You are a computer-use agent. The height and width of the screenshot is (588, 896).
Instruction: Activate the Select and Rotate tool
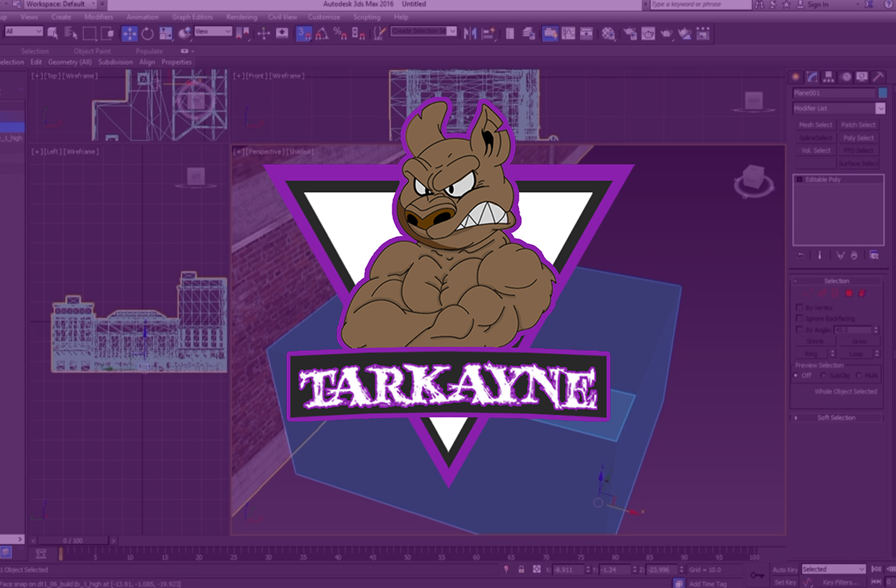coord(147,33)
